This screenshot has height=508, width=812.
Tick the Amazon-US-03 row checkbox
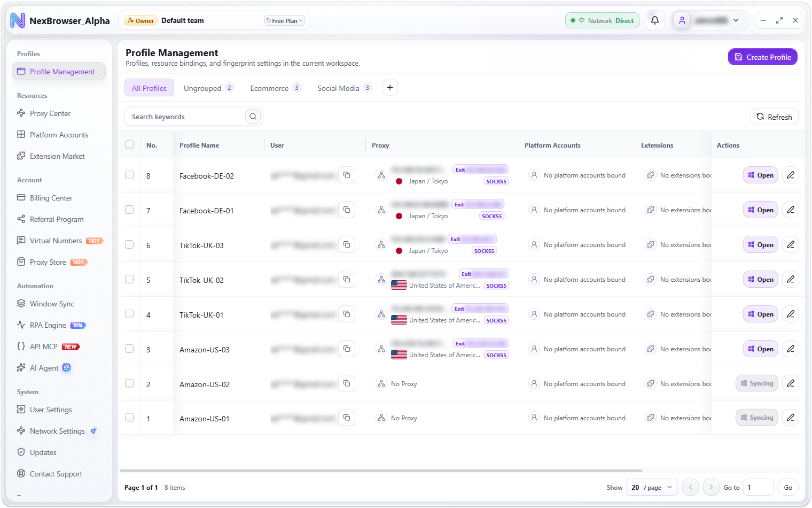(x=129, y=349)
